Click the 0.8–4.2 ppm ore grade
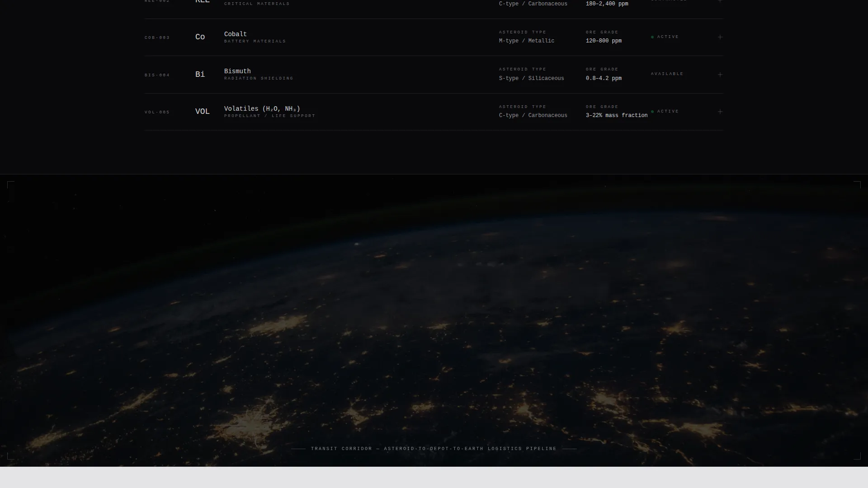Image resolution: width=868 pixels, height=488 pixels. pos(604,79)
